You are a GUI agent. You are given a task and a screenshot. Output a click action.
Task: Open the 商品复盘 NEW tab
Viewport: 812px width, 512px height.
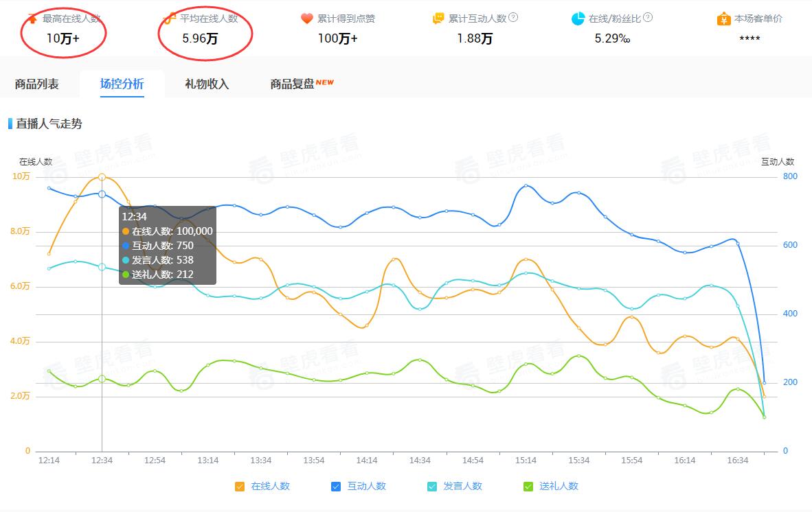pyautogui.click(x=302, y=84)
